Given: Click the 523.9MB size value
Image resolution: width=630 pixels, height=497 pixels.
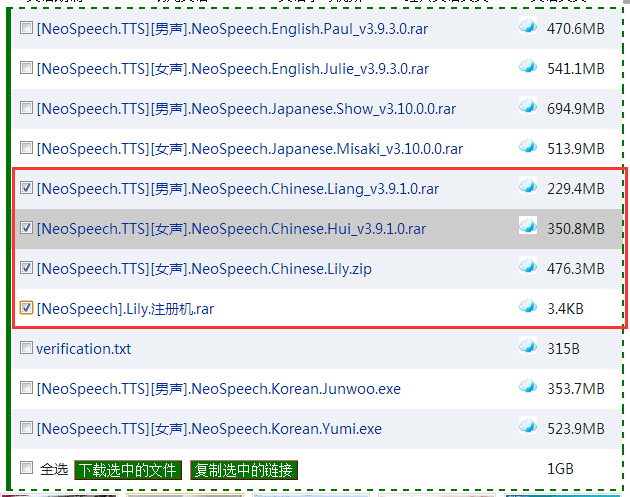Looking at the screenshot, I should 576,429.
